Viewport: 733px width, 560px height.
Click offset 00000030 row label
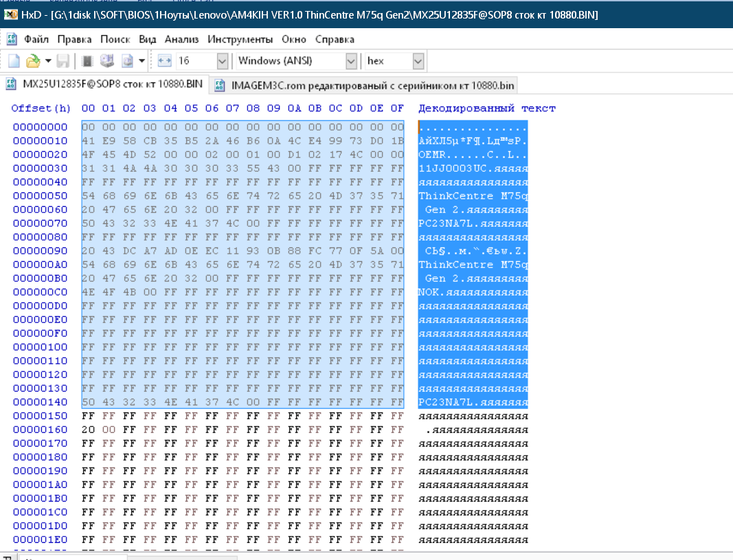pyautogui.click(x=41, y=168)
